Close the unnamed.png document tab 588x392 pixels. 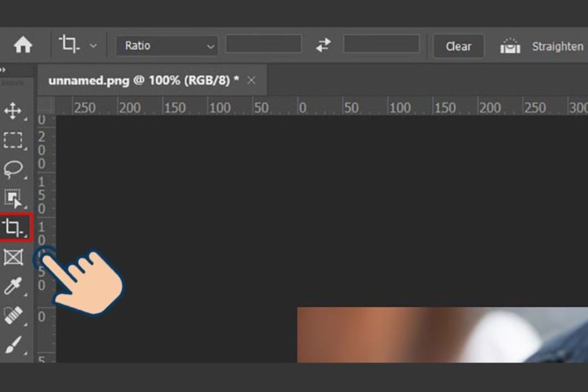click(252, 80)
